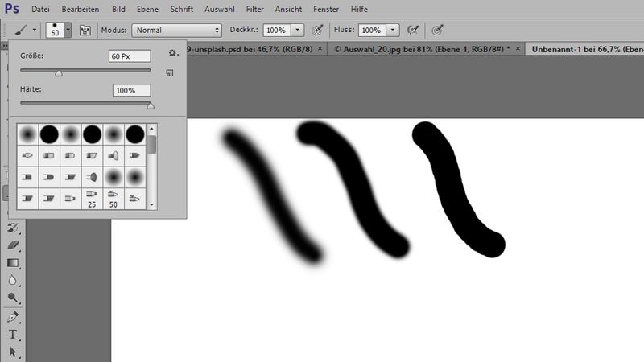This screenshot has width=644, height=362.
Task: Open the Bild menu
Action: [x=118, y=9]
